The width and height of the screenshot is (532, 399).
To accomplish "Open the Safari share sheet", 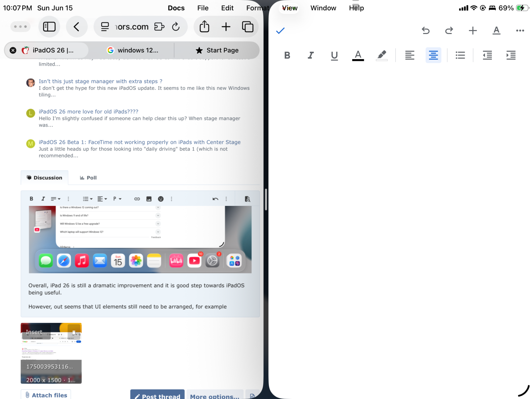I will click(x=204, y=27).
